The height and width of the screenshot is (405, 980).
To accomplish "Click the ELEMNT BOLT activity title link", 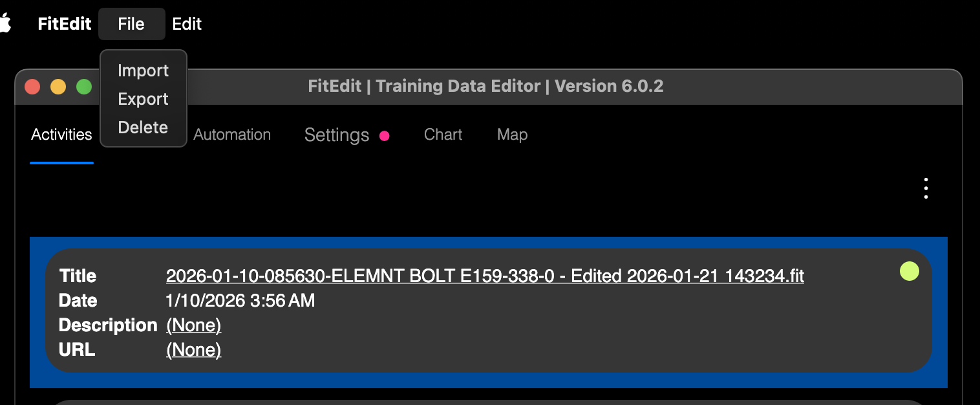I will point(485,276).
